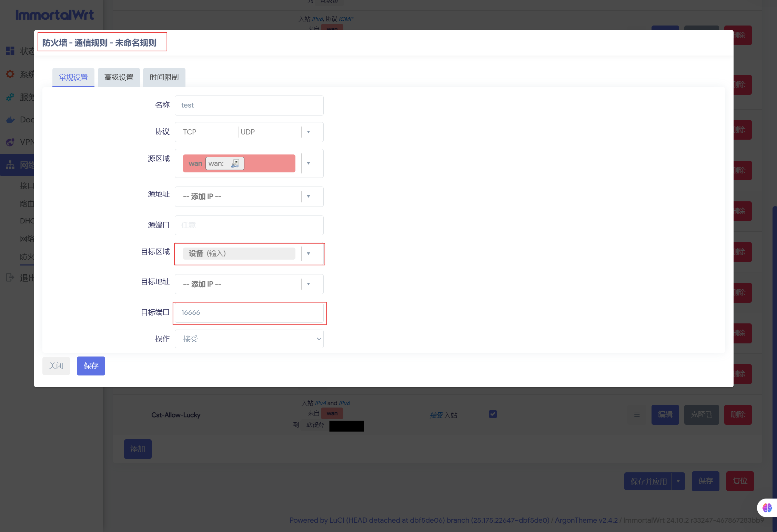The image size is (777, 532).
Task: Click the system gear icon in sidebar
Action: coord(10,74)
